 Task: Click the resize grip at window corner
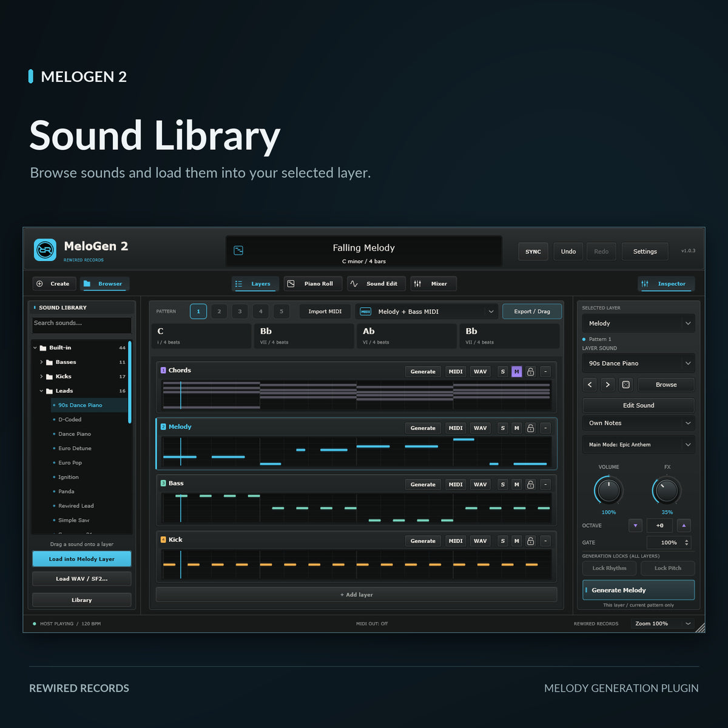(700, 627)
